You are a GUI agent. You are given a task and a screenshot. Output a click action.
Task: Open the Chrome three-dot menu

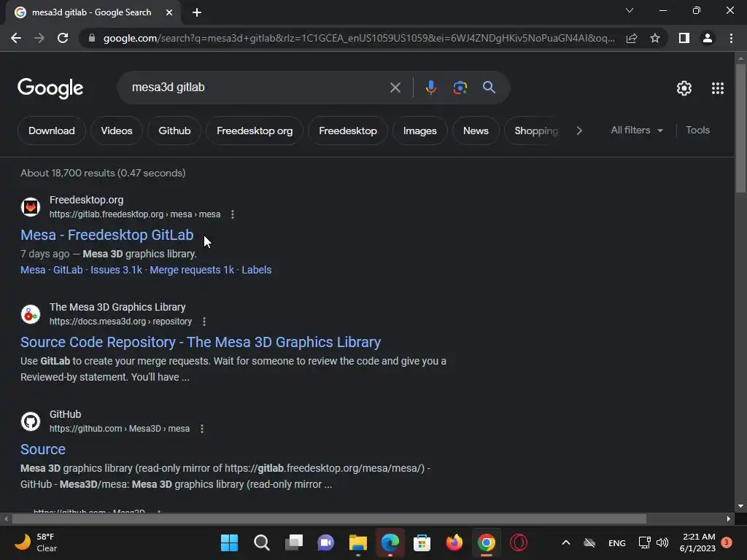[x=731, y=38]
